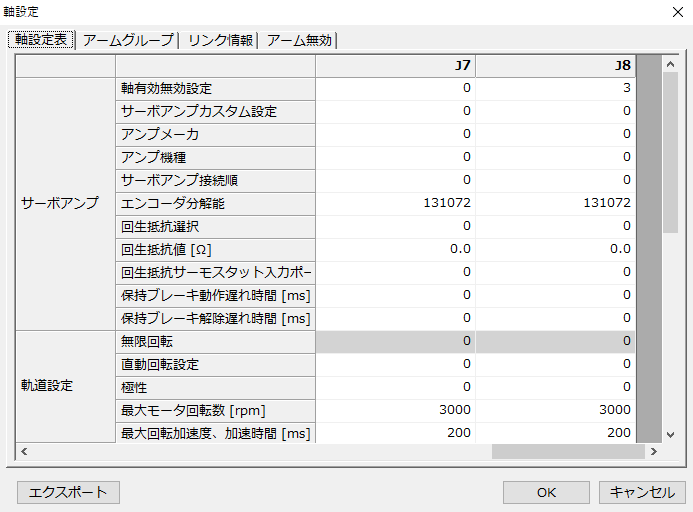Image resolution: width=693 pixels, height=512 pixels.
Task: Cancel changes with キャンセル button
Action: 642,492
